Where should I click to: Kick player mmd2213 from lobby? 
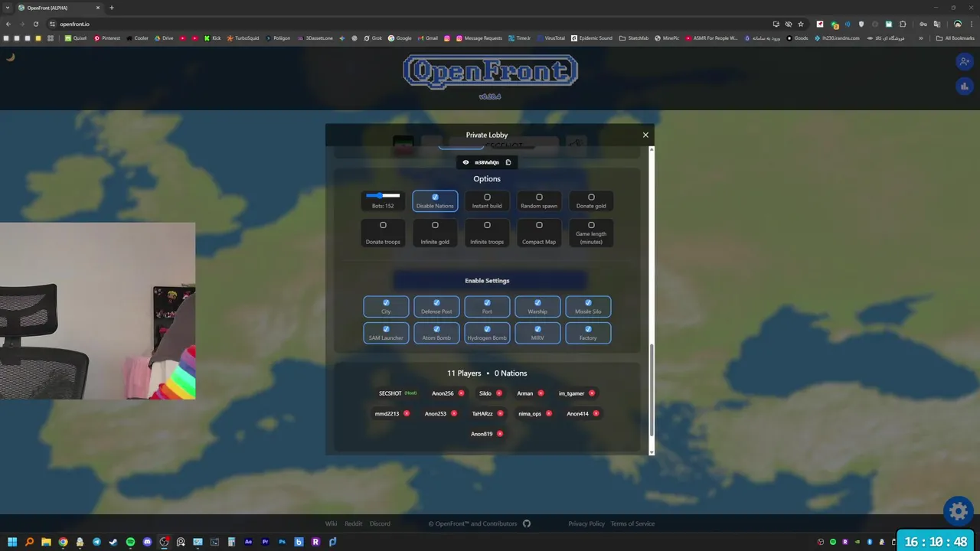[407, 413]
